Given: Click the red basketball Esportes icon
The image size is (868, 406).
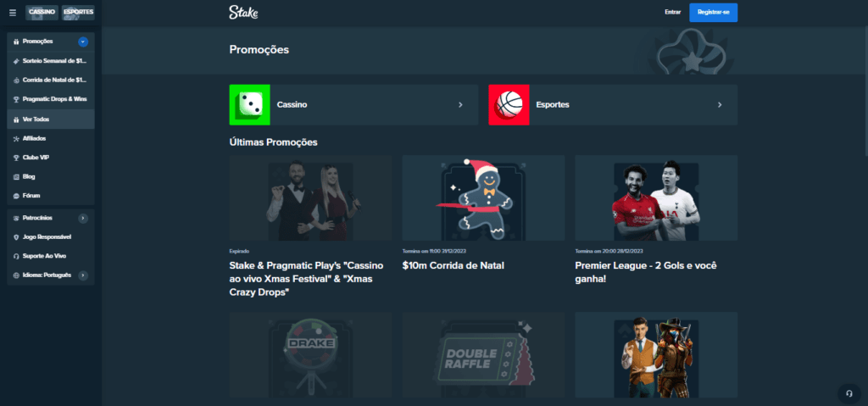Looking at the screenshot, I should [x=509, y=105].
